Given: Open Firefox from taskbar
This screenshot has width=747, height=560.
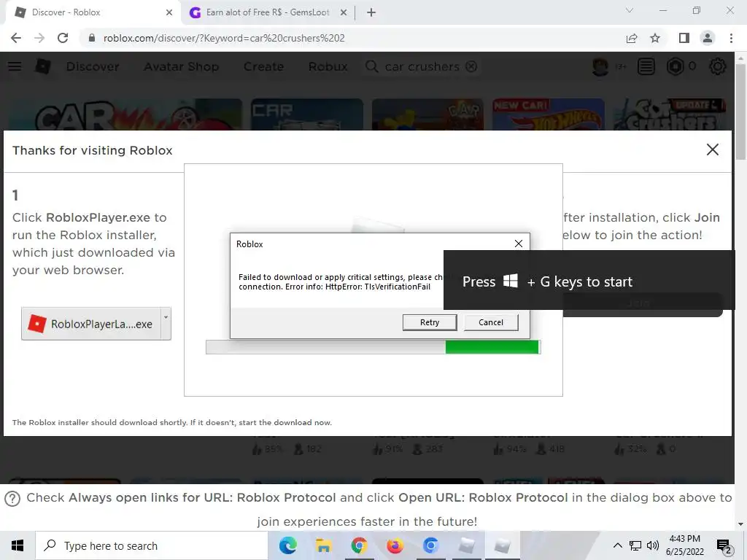Looking at the screenshot, I should 395,545.
